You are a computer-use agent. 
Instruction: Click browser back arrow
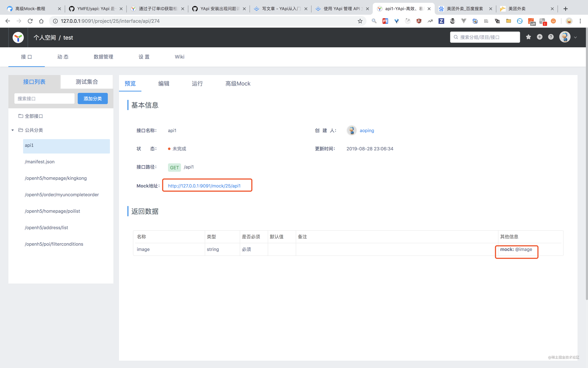coord(8,21)
